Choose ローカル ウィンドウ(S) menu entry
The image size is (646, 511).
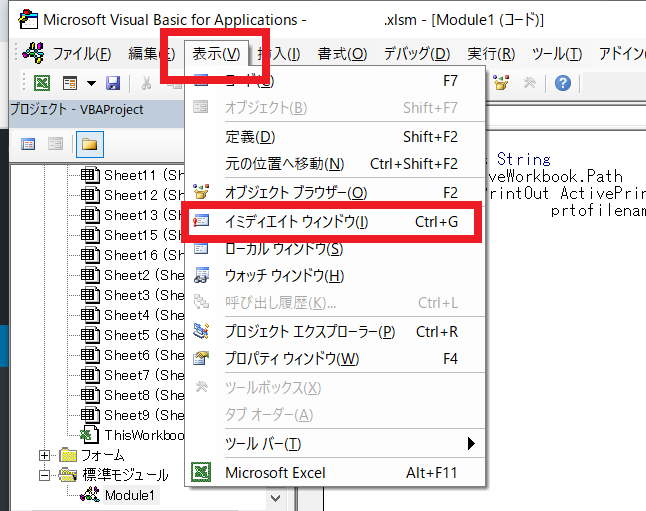point(335,248)
